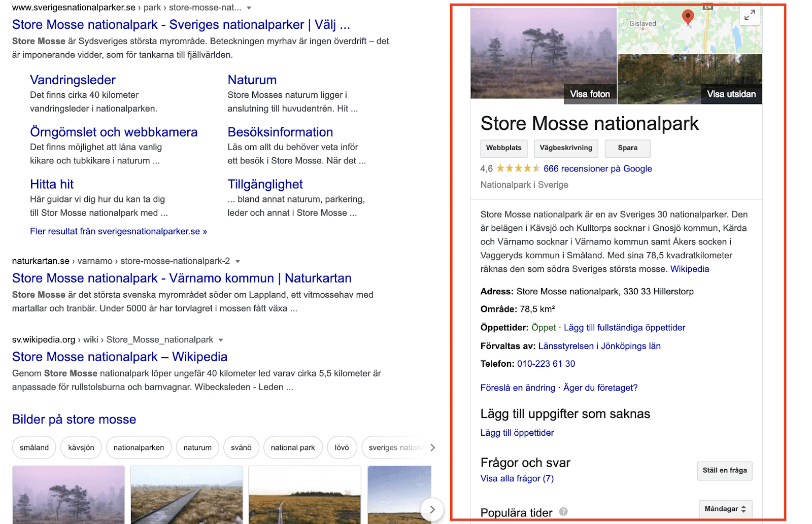Viewport: 812px width, 524px height.
Task: Select the småland image filter chip
Action: coord(34,447)
